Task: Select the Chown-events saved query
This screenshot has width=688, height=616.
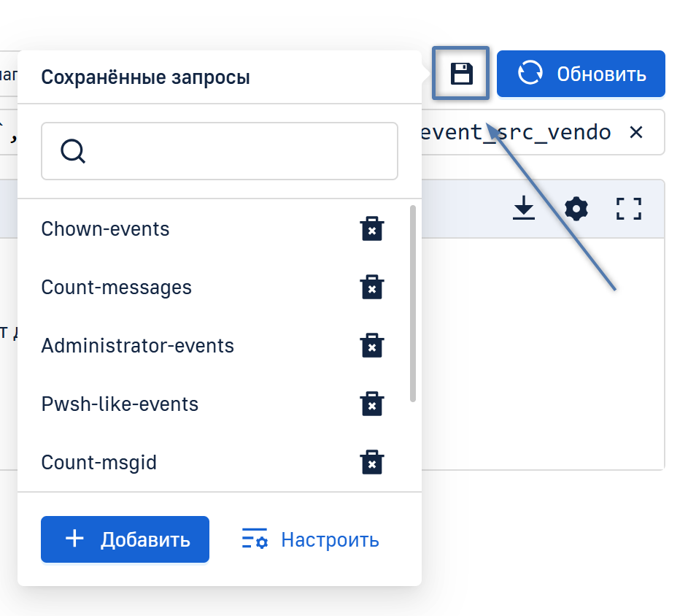Action: [x=105, y=229]
